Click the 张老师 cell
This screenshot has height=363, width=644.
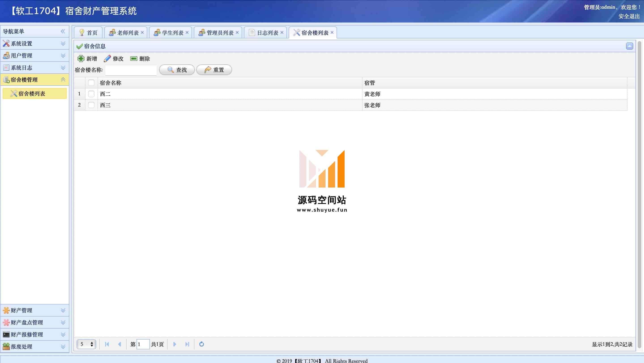pyautogui.click(x=495, y=105)
